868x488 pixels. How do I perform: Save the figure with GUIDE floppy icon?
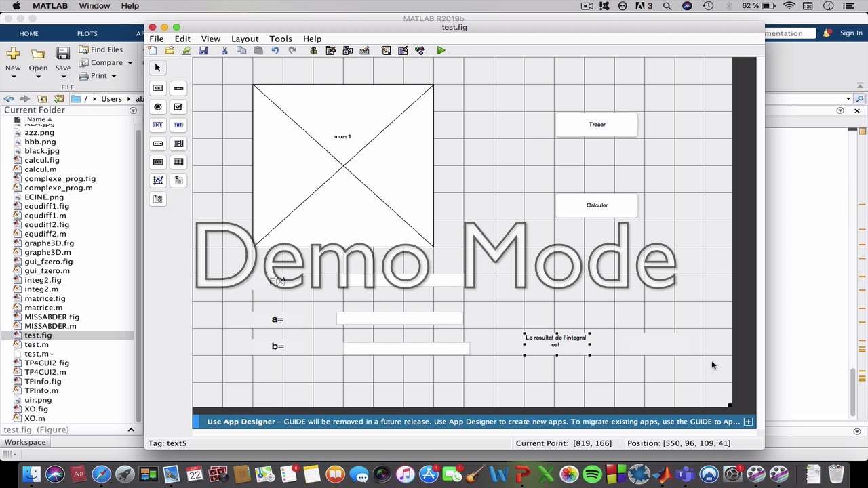click(203, 50)
